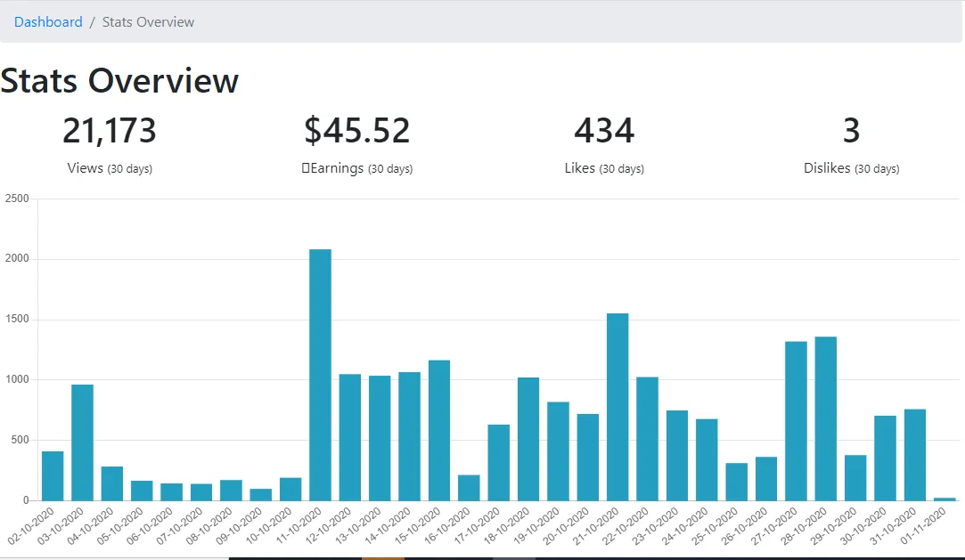Select the bar for 27-10-2020
The image size is (965, 560).
[797, 421]
